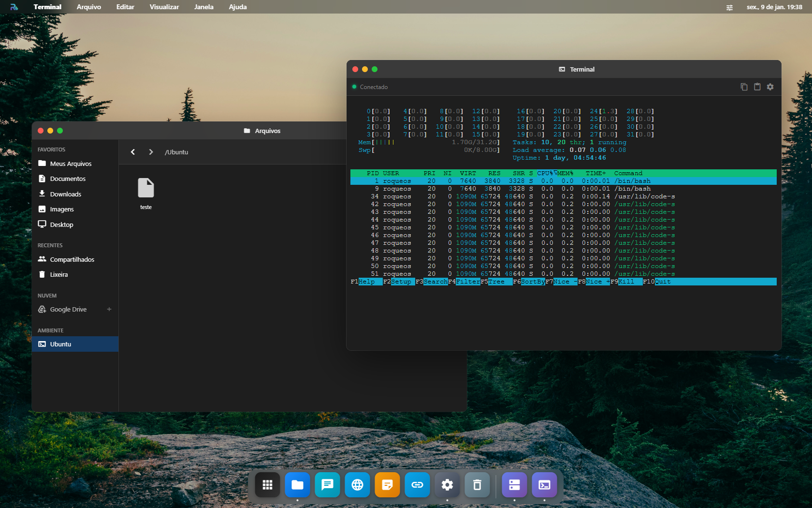The width and height of the screenshot is (812, 508).
Task: Select Imagens in the Favoritos sidebar
Action: point(62,209)
